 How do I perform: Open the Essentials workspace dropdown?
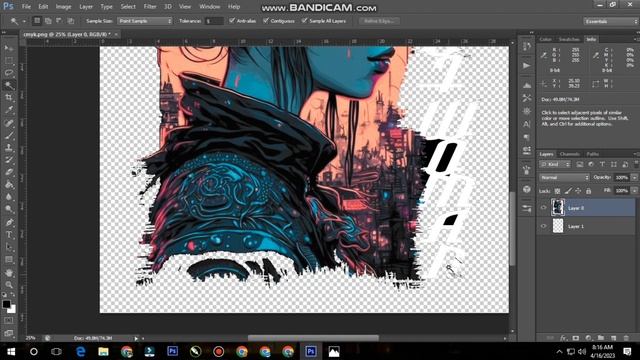(x=611, y=21)
